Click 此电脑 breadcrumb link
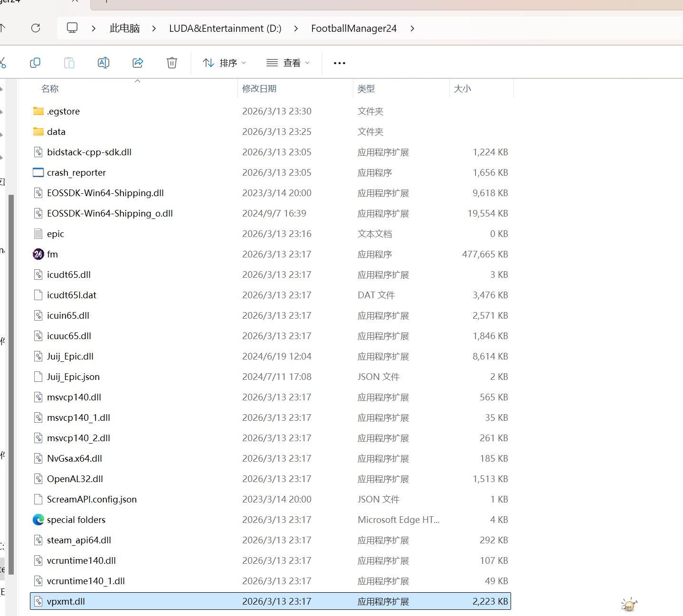683x616 pixels. tap(124, 28)
